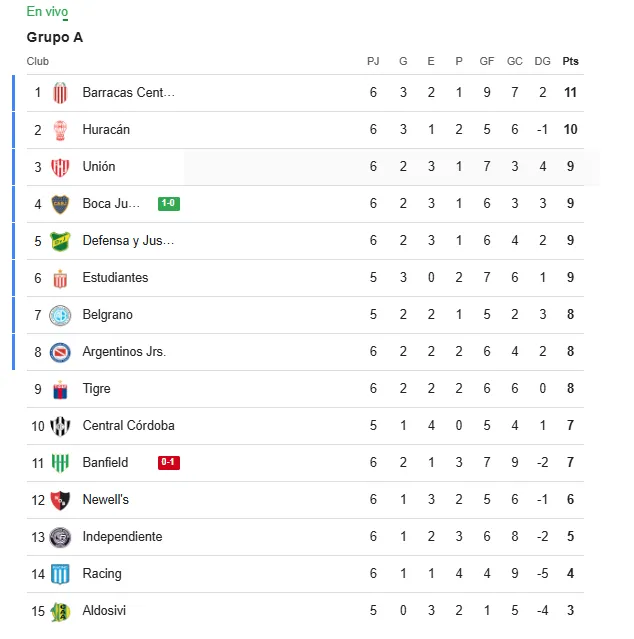Open Boca's live 1-0 score badge

[168, 204]
